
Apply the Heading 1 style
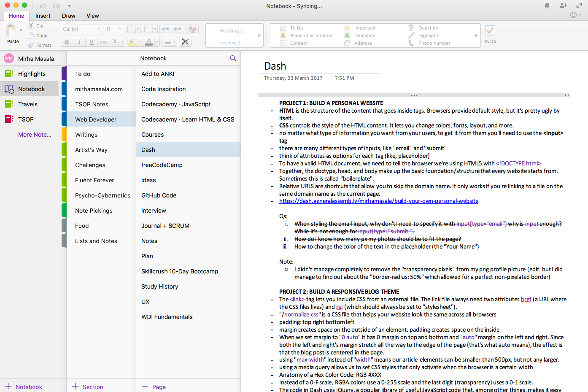coord(231,31)
